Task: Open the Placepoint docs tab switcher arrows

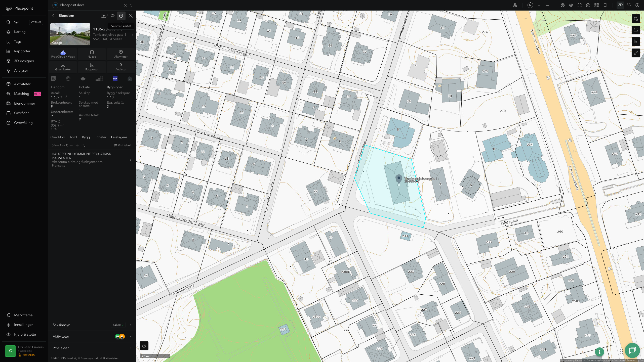Action: tap(131, 5)
